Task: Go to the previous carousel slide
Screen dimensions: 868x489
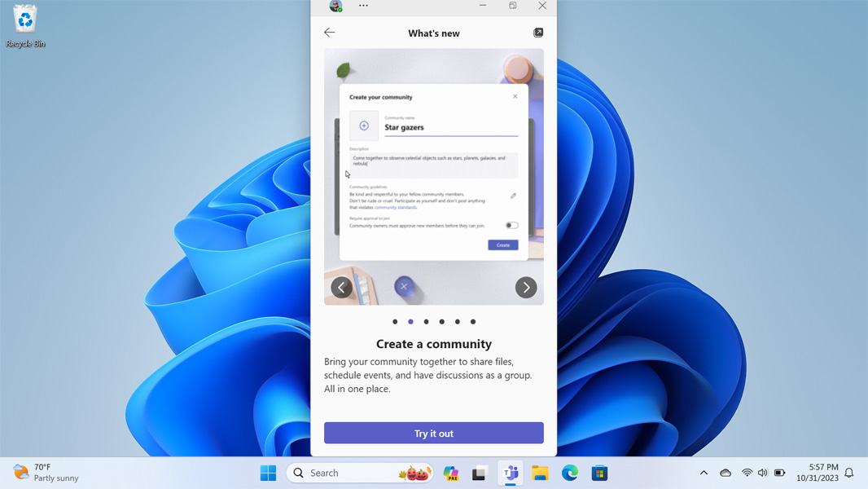Action: (x=342, y=287)
